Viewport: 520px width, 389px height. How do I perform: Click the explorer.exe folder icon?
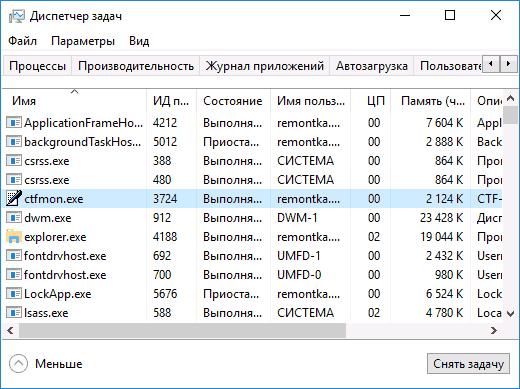pos(14,236)
